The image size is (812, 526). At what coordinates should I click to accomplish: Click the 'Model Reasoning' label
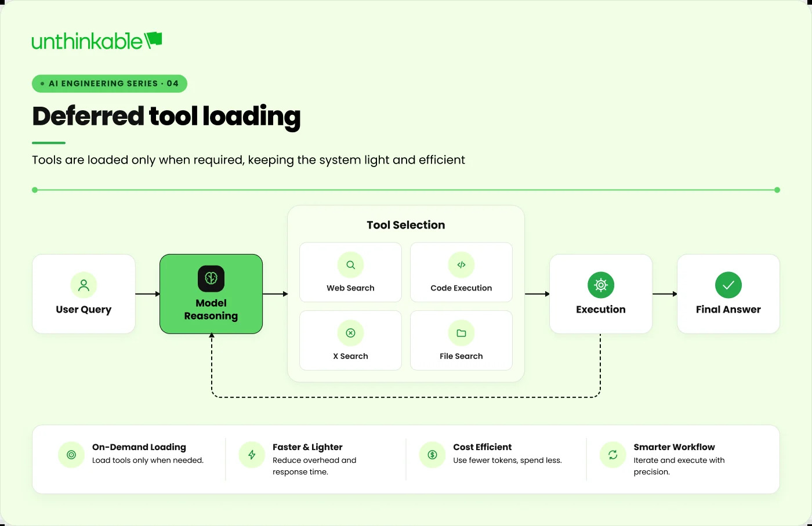coord(211,310)
